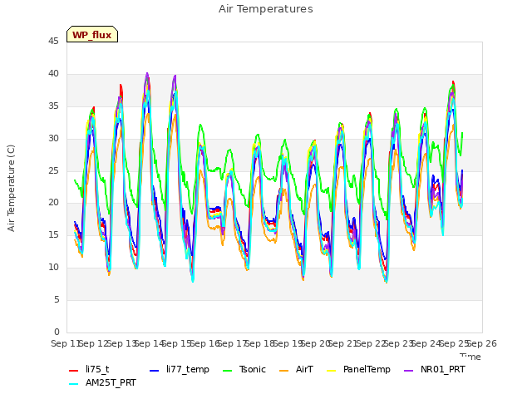
Task: Toggle the AM25T_PRT legend entry
Action: pyautogui.click(x=102, y=382)
